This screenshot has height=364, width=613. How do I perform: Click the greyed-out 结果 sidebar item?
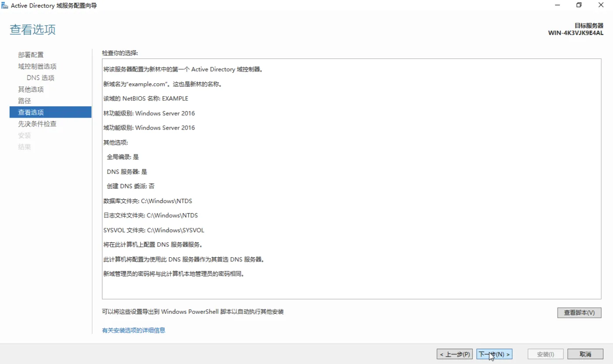click(24, 147)
